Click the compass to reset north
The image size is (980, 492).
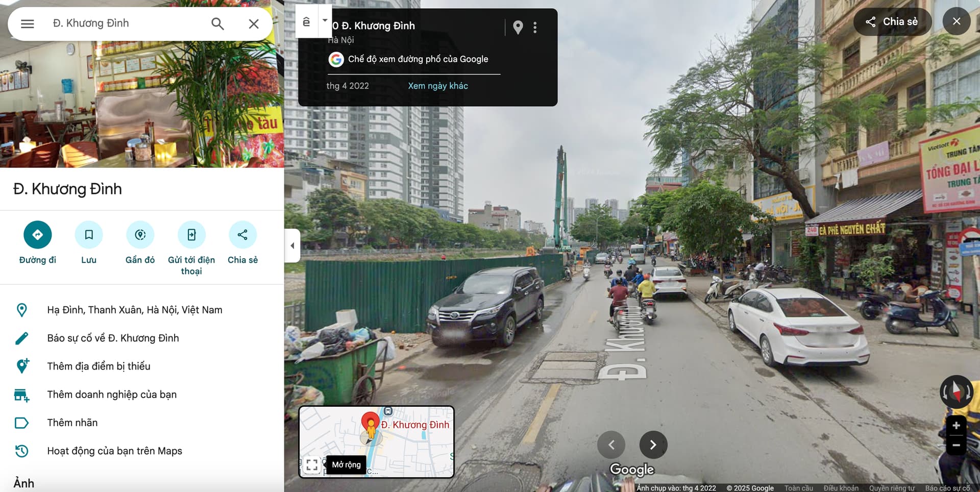click(956, 392)
